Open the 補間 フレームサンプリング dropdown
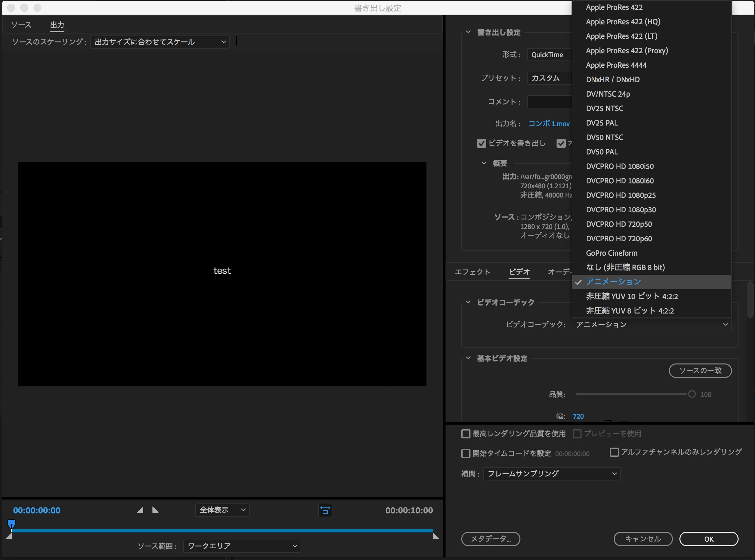The width and height of the screenshot is (755, 560). (x=551, y=474)
